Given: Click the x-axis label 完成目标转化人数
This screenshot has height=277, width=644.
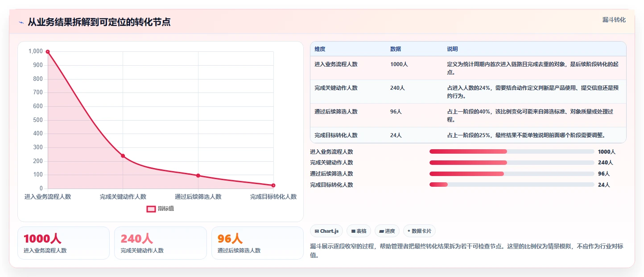Looking at the screenshot, I should 273,197.
